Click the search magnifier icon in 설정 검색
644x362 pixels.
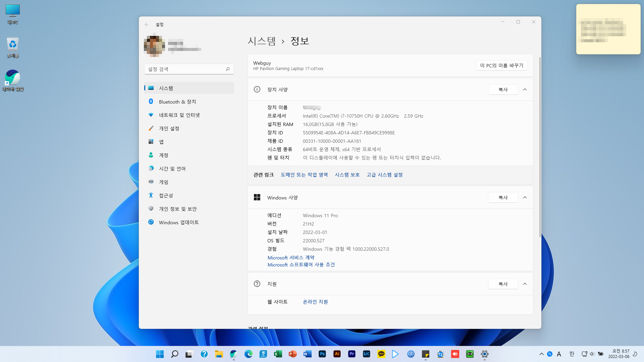tap(228, 69)
